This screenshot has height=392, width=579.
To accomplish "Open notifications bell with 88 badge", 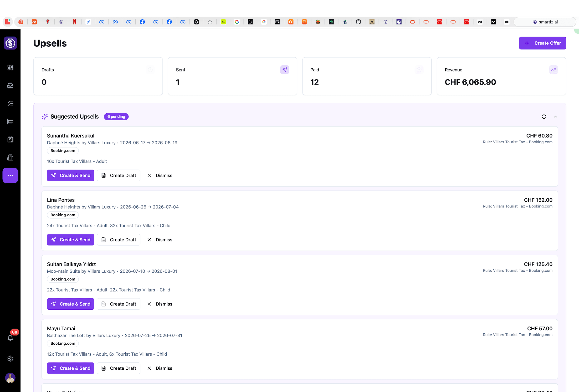I will click(10, 338).
